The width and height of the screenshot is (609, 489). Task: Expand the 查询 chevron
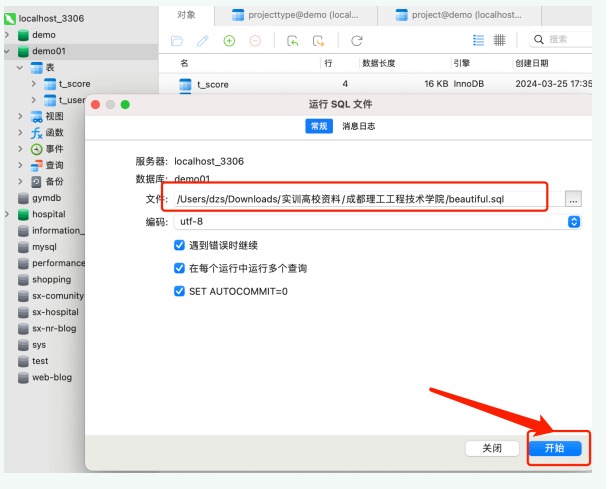(x=20, y=165)
